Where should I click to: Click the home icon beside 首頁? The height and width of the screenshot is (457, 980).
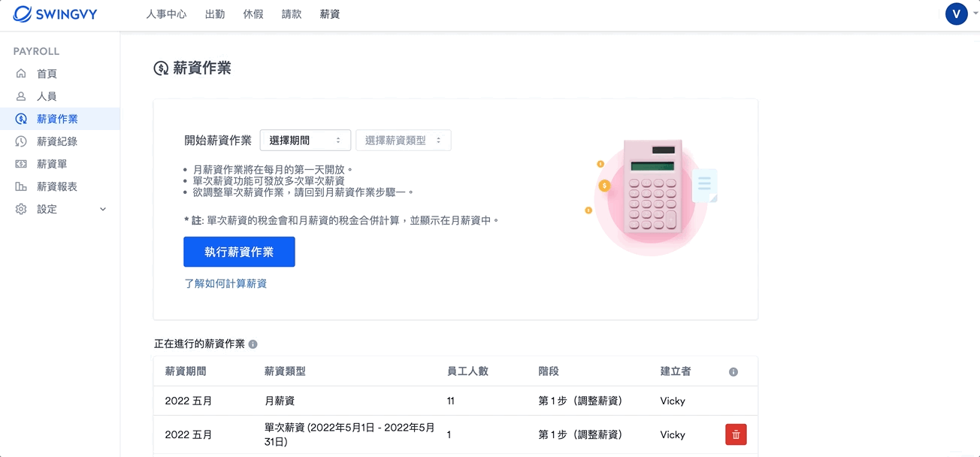tap(21, 74)
